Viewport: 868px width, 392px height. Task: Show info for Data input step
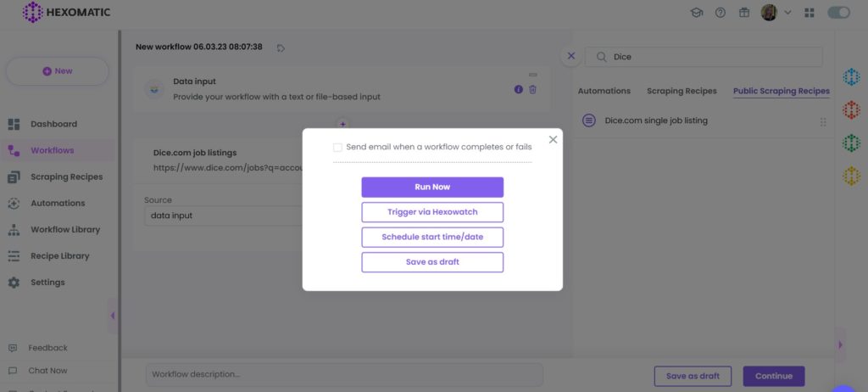(518, 89)
